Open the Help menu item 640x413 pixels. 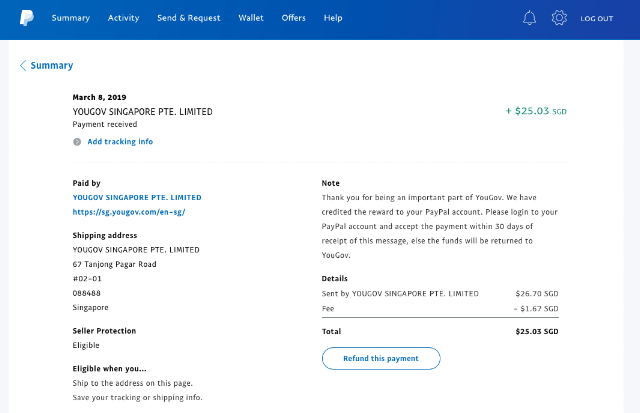tap(333, 18)
